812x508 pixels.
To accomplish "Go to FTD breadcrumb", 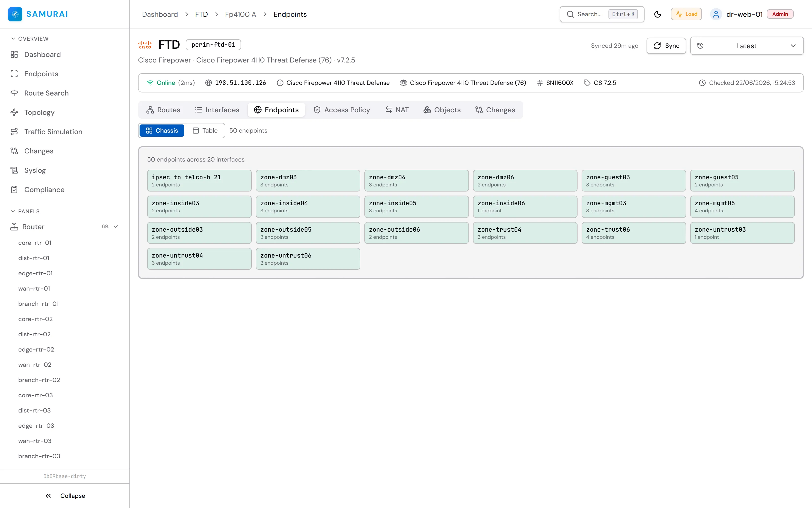I will coord(201,14).
